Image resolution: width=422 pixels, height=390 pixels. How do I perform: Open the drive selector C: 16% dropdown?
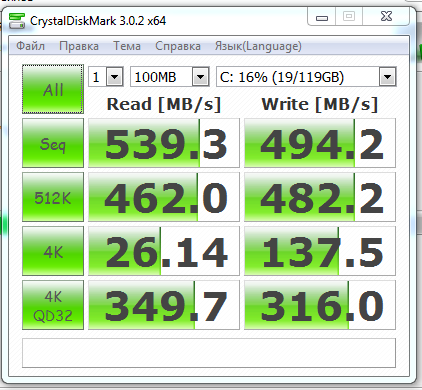point(306,77)
